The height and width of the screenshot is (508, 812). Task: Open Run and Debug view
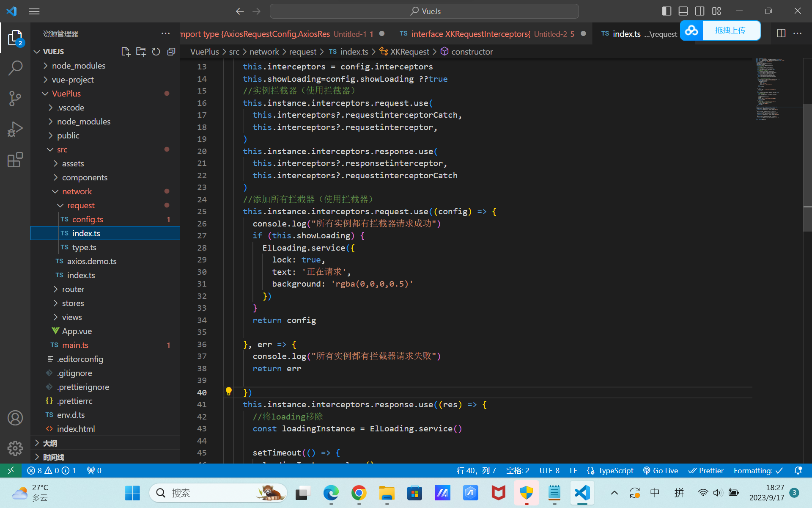(15, 129)
